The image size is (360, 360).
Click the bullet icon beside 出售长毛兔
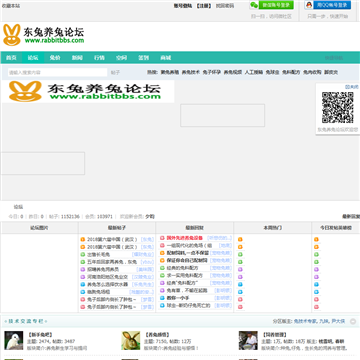83,254
